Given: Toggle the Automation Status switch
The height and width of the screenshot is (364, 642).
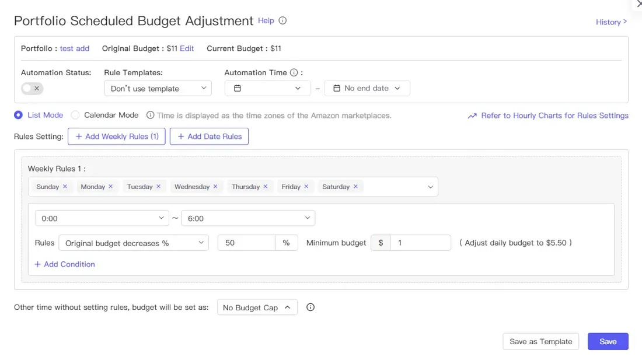Looking at the screenshot, I should point(32,88).
